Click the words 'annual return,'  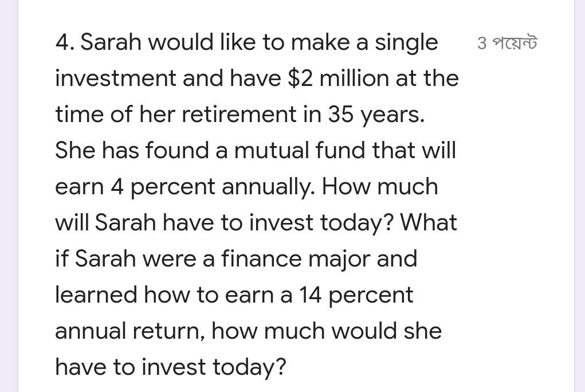click(x=130, y=331)
